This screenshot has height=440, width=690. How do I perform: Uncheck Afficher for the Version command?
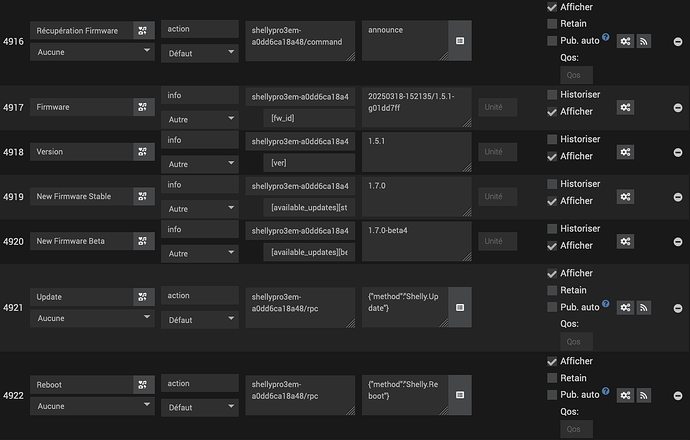point(552,157)
